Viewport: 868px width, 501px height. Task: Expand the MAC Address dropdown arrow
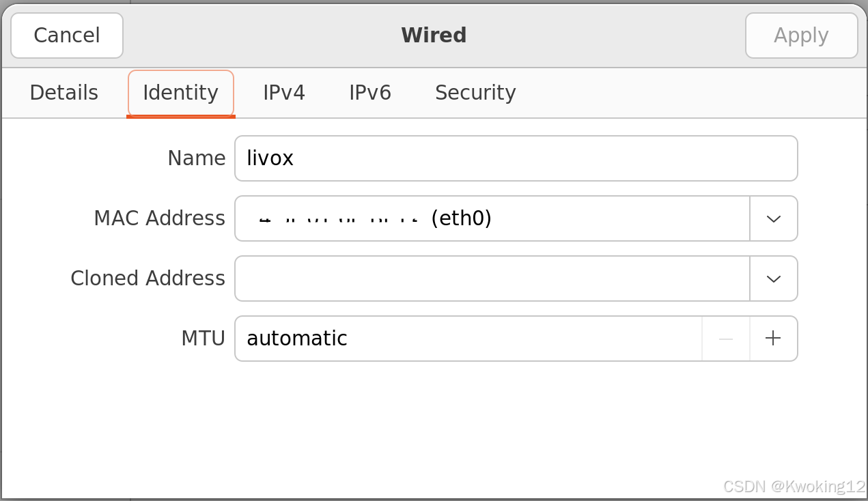point(773,218)
